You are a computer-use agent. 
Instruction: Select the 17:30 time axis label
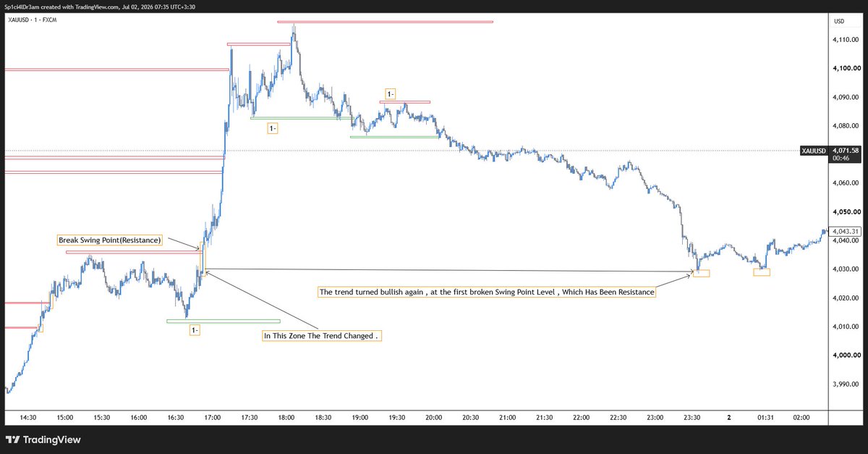click(x=250, y=418)
